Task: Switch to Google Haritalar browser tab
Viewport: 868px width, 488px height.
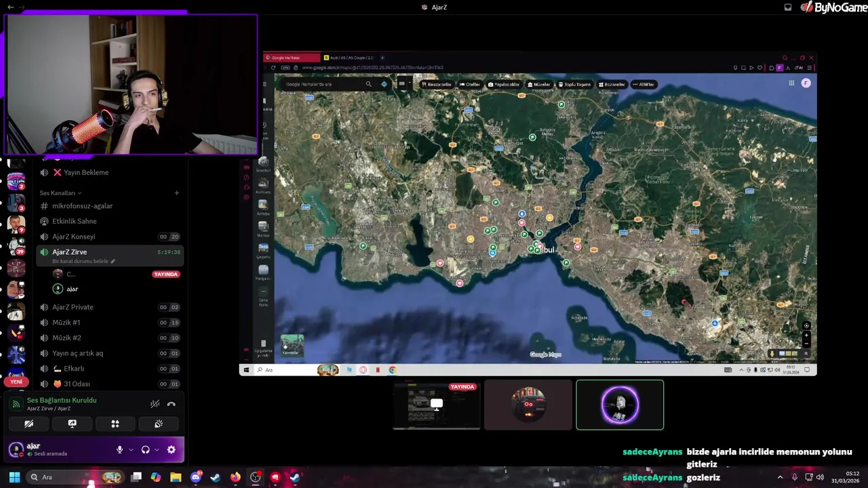Action: pyautogui.click(x=292, y=58)
